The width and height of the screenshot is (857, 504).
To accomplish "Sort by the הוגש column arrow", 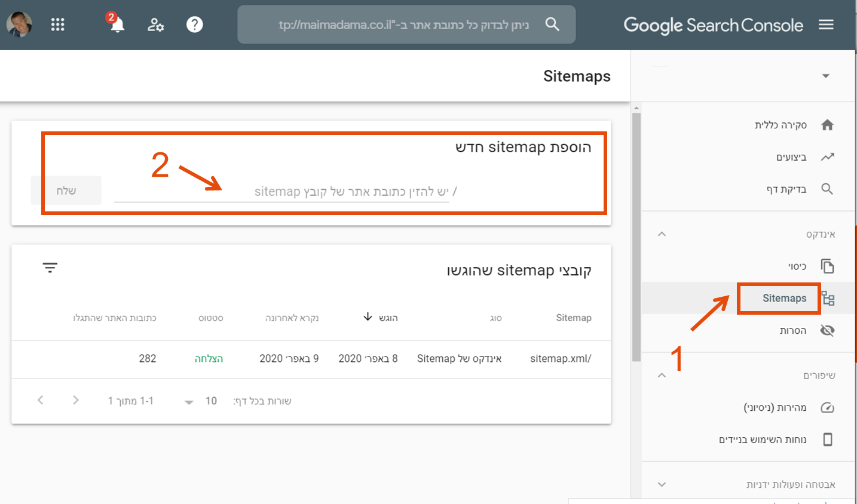I will (368, 316).
